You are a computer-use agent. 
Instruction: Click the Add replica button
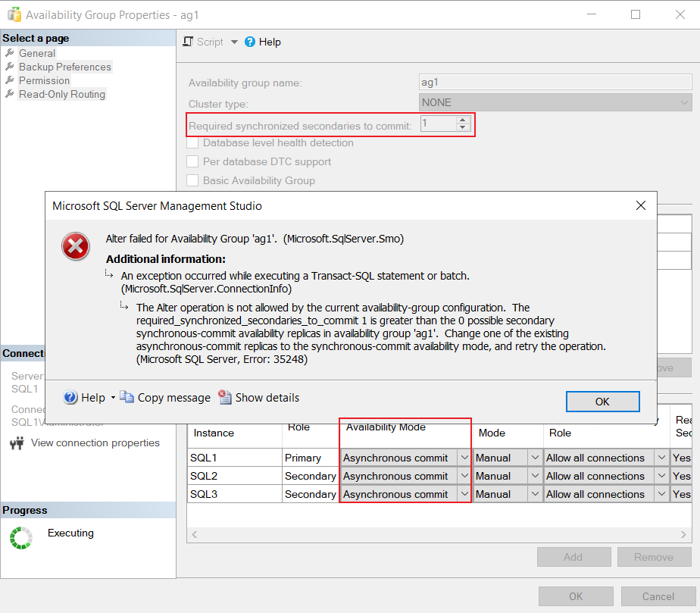[x=573, y=557]
